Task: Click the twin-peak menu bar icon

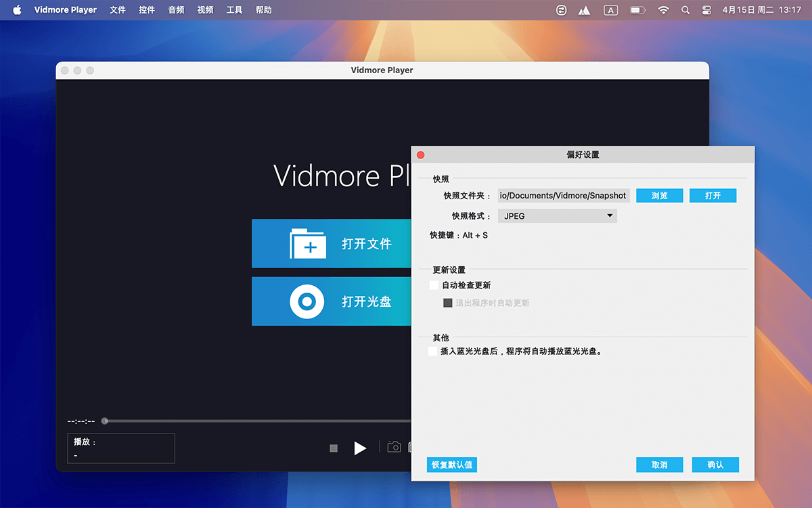Action: pyautogui.click(x=584, y=10)
